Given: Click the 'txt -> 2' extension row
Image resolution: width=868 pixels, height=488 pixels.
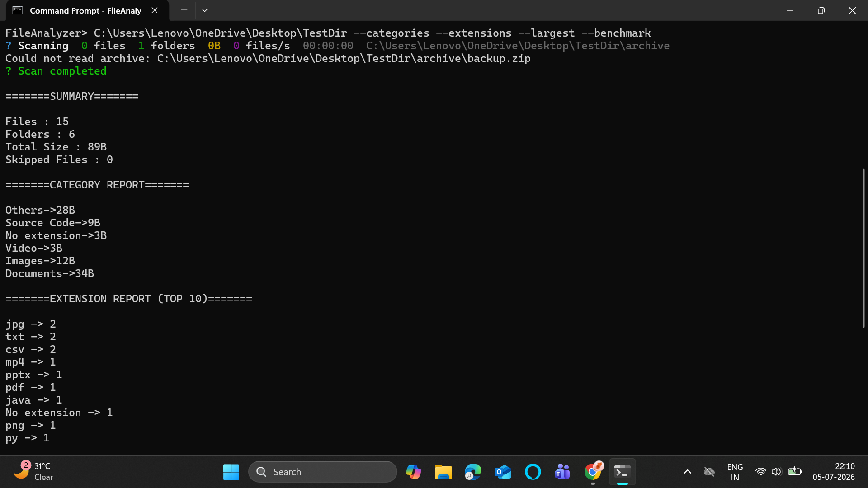Looking at the screenshot, I should [x=31, y=337].
